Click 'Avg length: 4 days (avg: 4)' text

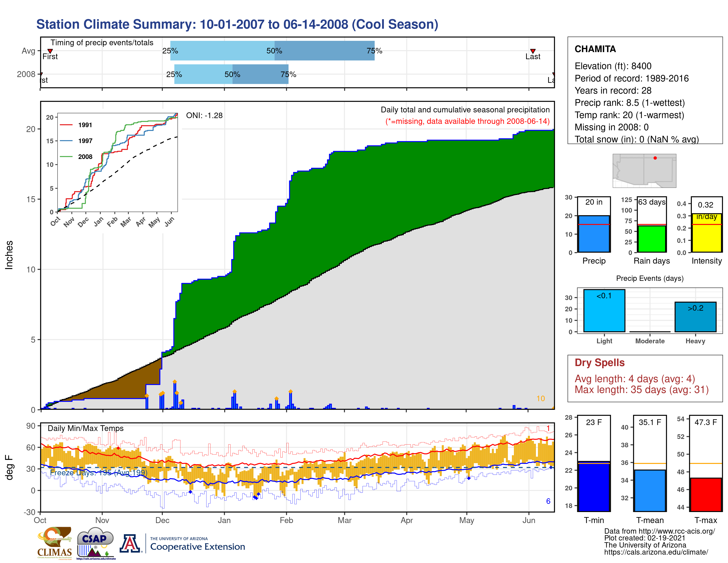[635, 379]
